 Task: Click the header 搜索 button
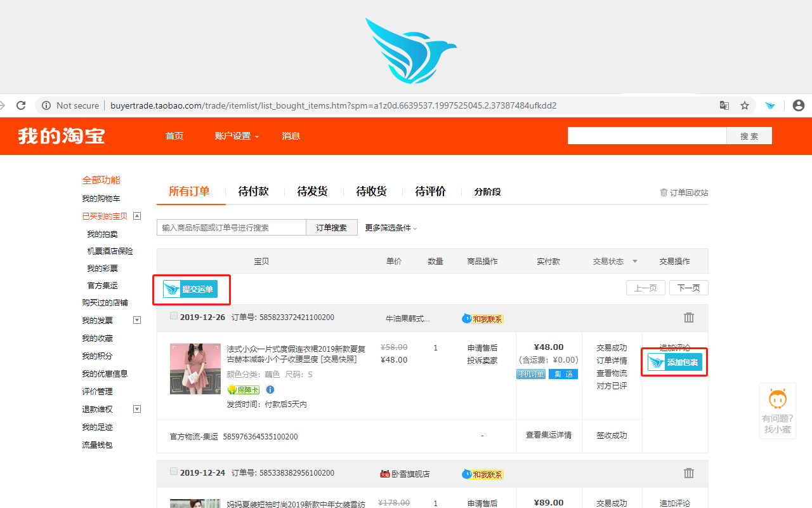pyautogui.click(x=749, y=136)
